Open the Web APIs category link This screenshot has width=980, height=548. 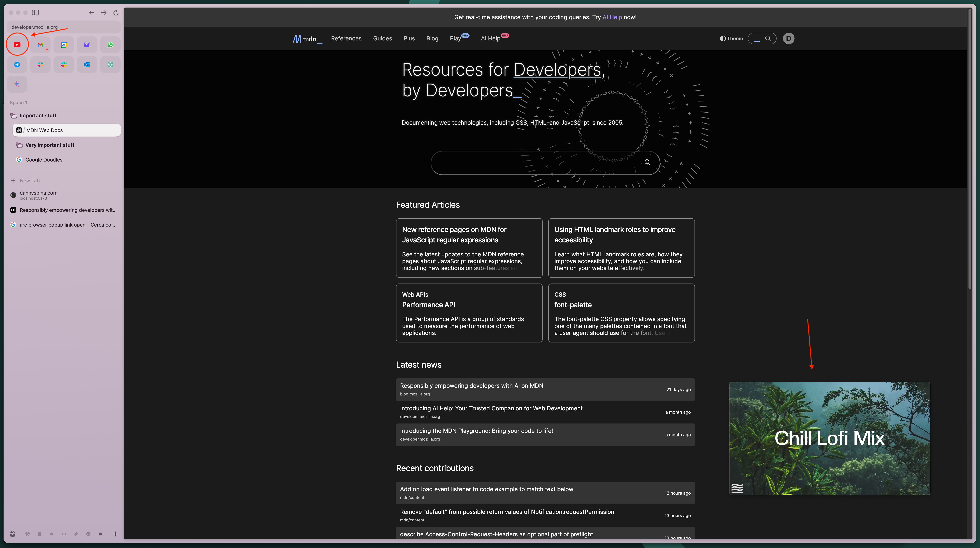pyautogui.click(x=415, y=294)
